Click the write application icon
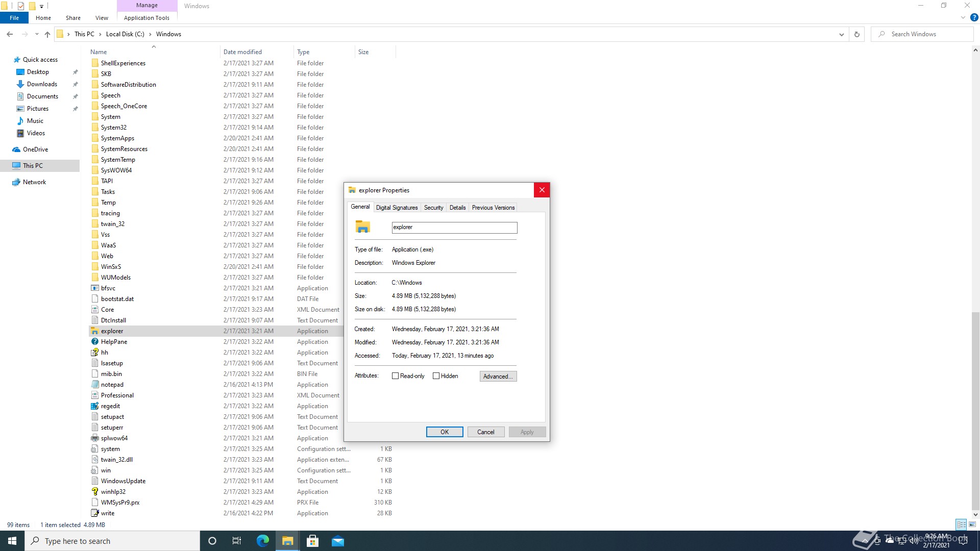This screenshot has height=551, width=980. click(94, 513)
